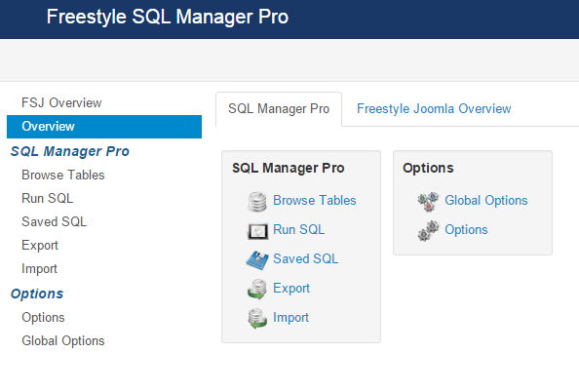Click the Browse Tables database icon
Screen dimensions: 579x392
coord(257,201)
